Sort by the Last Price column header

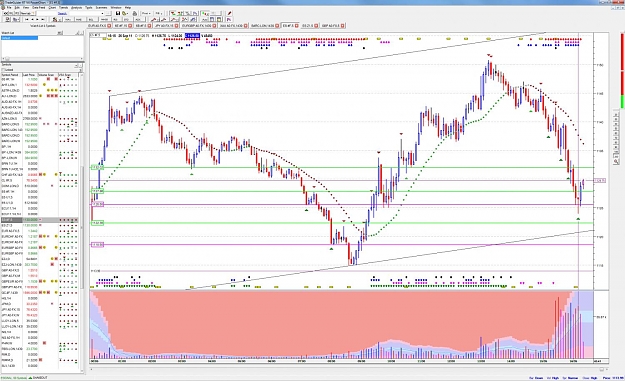[x=29, y=75]
